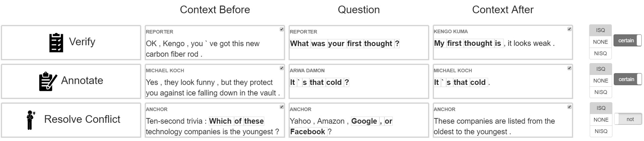Switch the Annotate row certain toggle
The width and height of the screenshot is (644, 141).
(627, 80)
